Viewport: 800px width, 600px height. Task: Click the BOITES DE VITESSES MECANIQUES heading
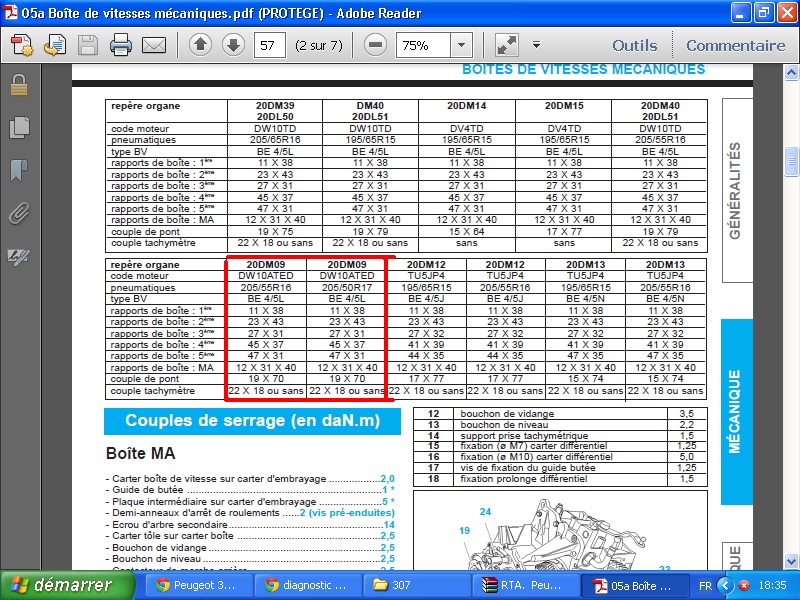(x=583, y=69)
